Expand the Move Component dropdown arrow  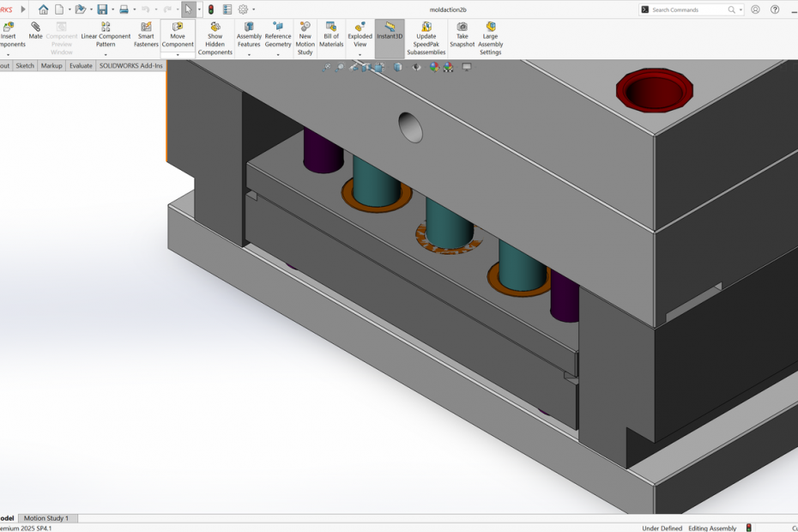coord(178,55)
